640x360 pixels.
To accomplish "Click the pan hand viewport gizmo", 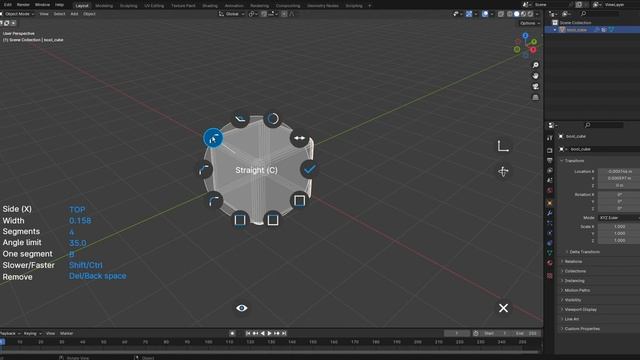I will tap(535, 76).
